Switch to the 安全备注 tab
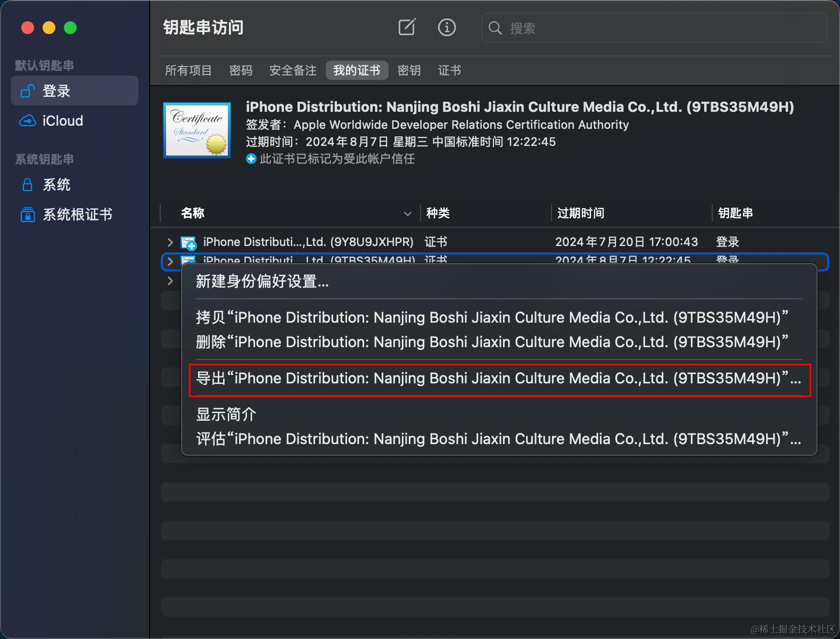The height and width of the screenshot is (639, 840). point(293,70)
